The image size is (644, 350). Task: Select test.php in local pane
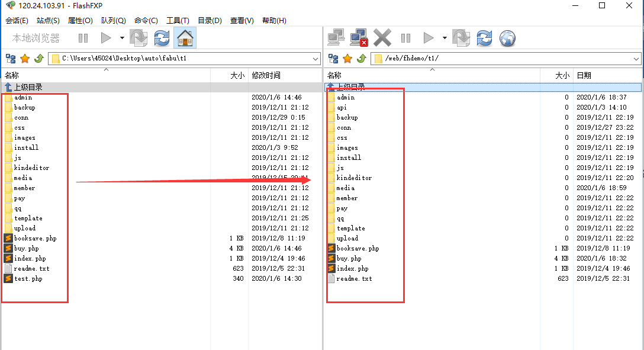[28, 278]
